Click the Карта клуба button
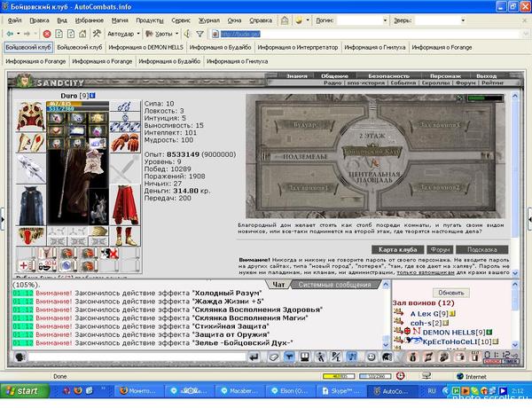532x408 pixels. click(397, 249)
